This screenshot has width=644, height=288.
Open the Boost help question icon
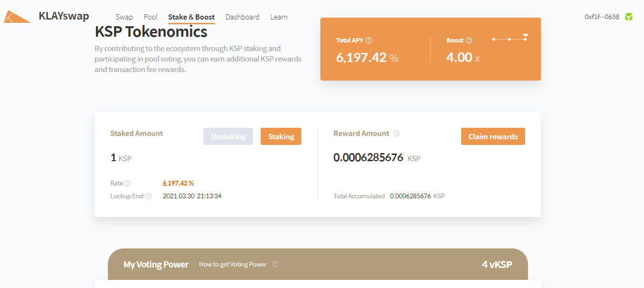[x=469, y=41]
